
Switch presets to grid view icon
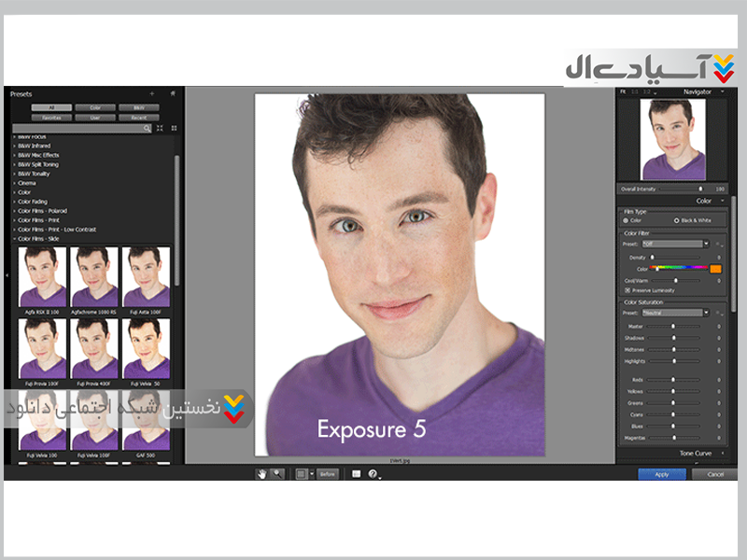[174, 128]
